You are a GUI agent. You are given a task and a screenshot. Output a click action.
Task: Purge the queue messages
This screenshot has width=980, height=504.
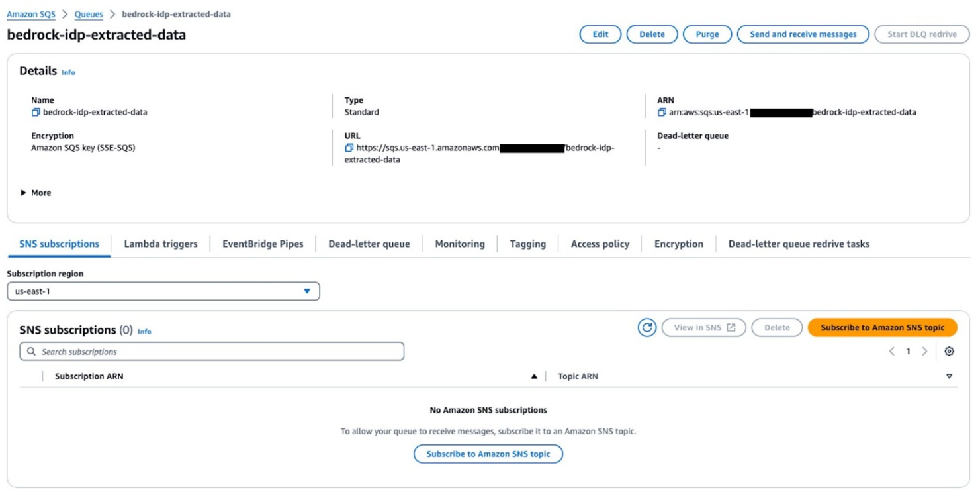[707, 34]
